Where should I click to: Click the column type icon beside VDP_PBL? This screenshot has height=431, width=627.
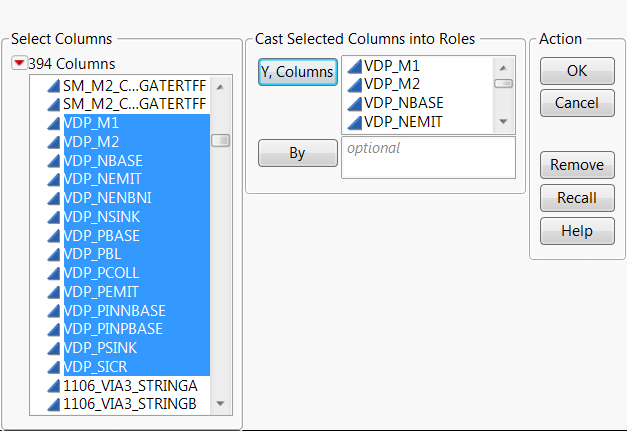tap(54, 254)
